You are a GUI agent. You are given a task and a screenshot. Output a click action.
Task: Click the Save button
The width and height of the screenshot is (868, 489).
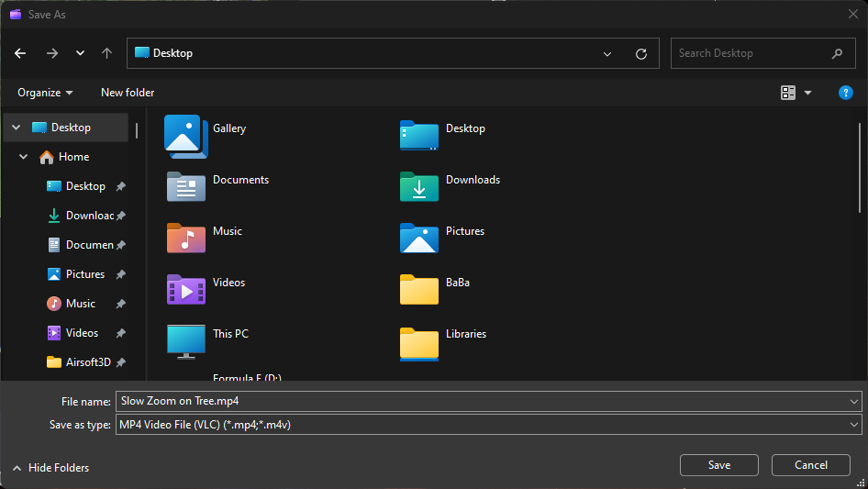pyautogui.click(x=718, y=465)
